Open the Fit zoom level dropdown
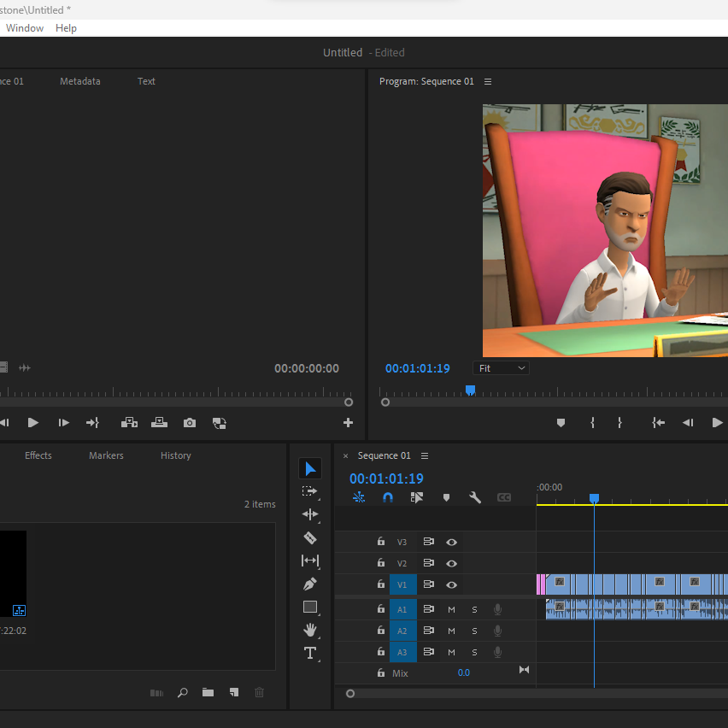 pyautogui.click(x=501, y=368)
